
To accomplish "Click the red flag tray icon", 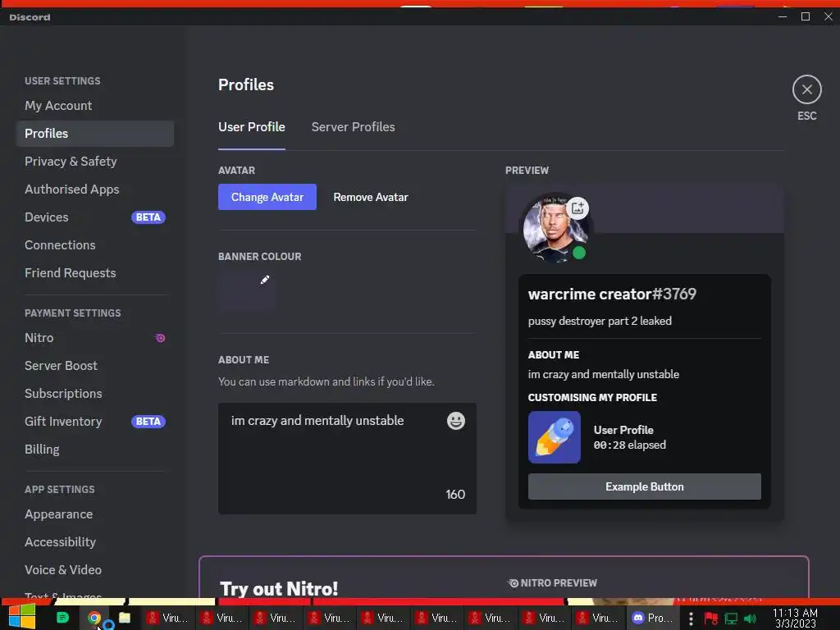I will [711, 619].
